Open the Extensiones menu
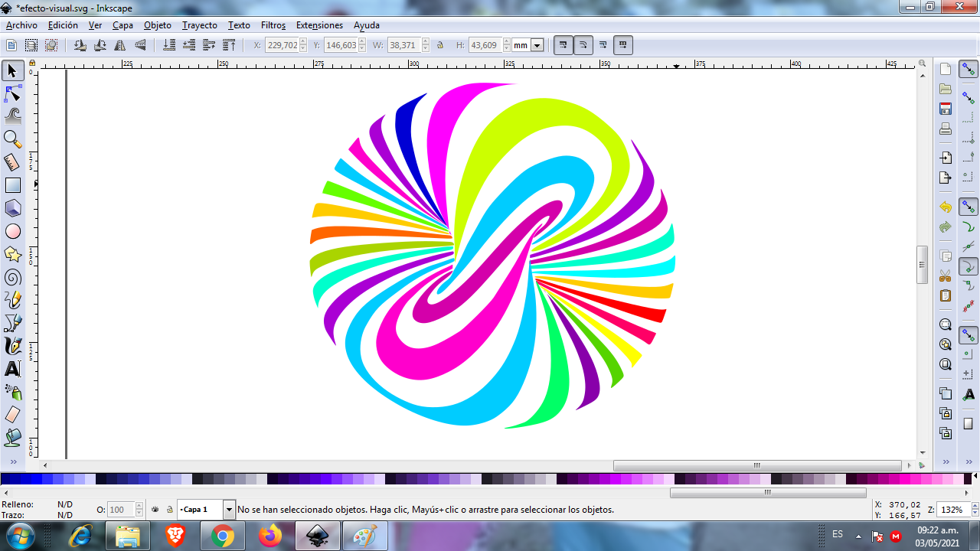 (x=319, y=25)
